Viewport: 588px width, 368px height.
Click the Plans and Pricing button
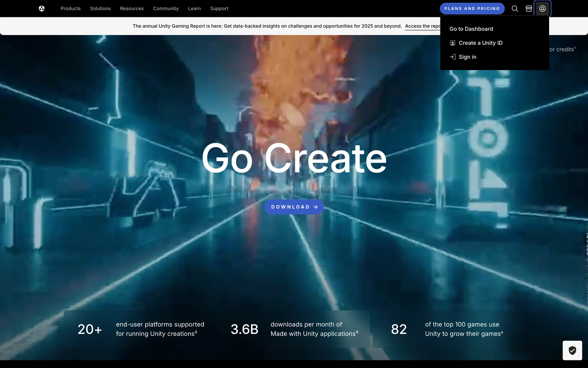[x=472, y=9]
